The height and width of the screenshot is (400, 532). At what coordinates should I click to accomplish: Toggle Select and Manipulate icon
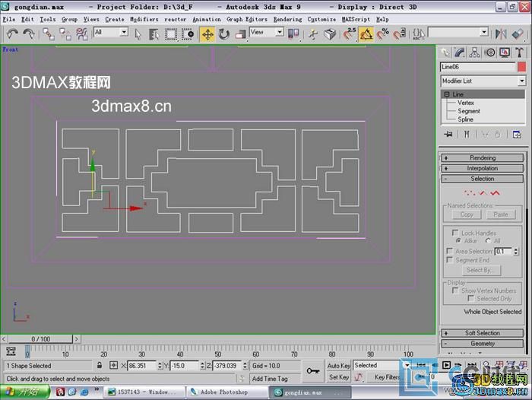[x=313, y=34]
